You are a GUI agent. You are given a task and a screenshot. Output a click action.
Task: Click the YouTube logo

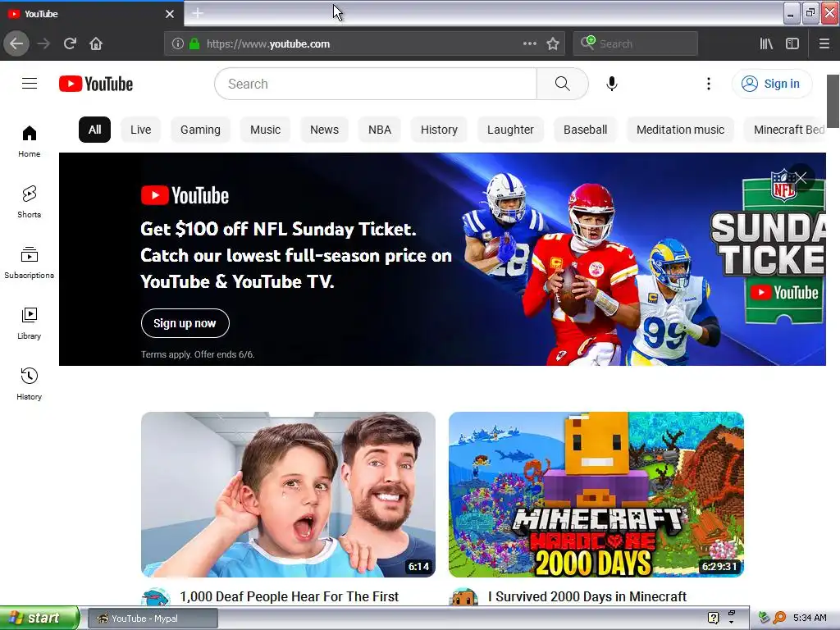[x=96, y=84]
